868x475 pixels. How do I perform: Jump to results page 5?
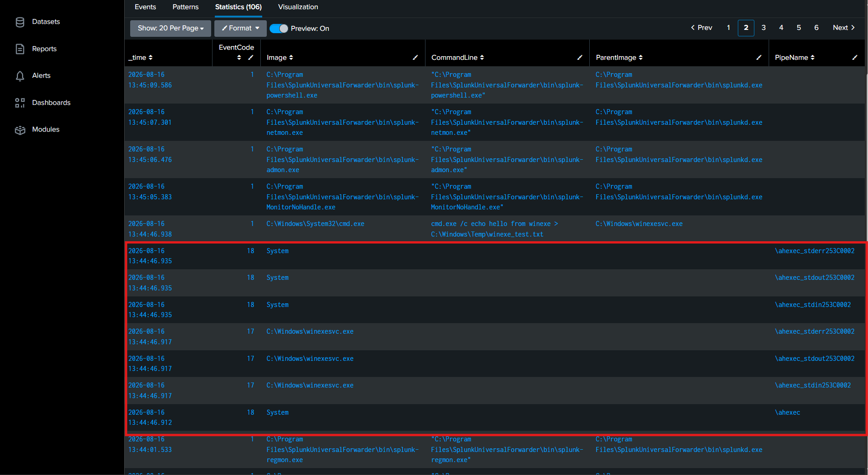tap(799, 28)
